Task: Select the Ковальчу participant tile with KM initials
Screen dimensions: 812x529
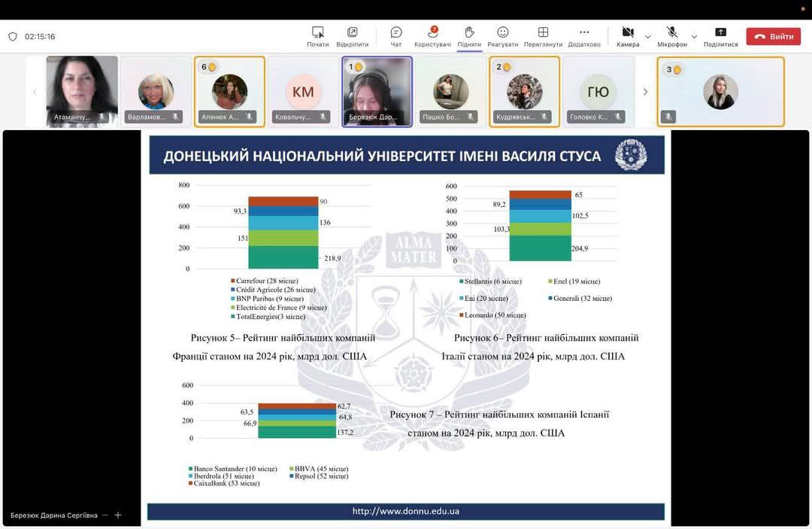Action: [x=303, y=91]
